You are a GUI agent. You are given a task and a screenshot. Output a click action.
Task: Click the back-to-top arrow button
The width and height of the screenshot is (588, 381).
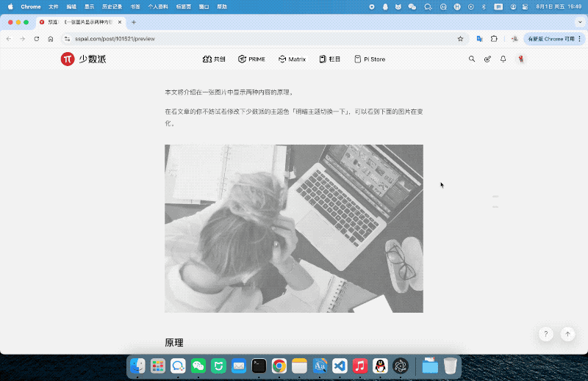click(567, 334)
